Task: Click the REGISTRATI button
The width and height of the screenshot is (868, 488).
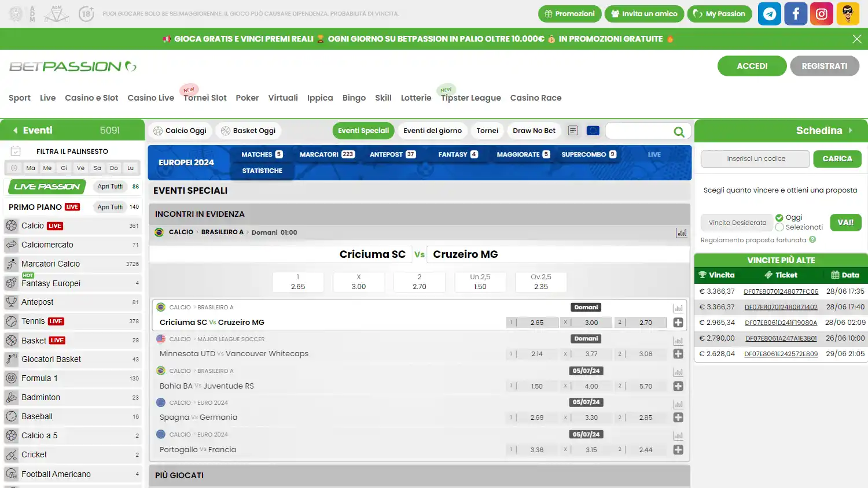Action: 825,66
